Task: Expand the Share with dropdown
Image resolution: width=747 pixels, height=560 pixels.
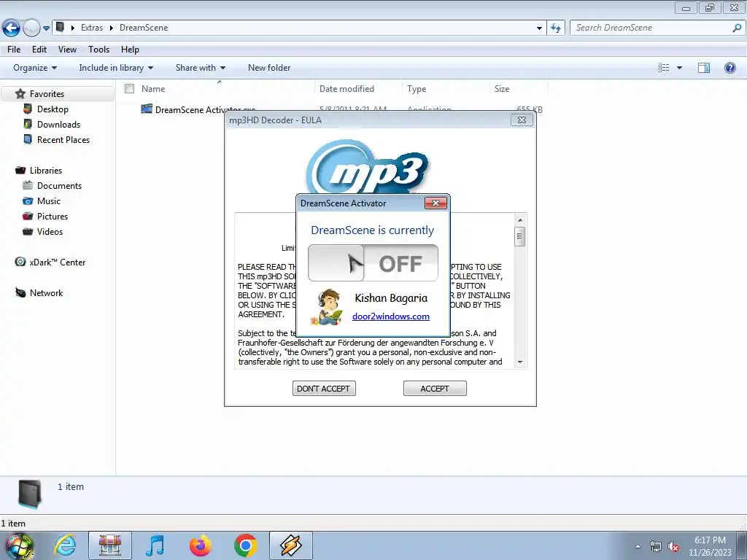Action: click(200, 68)
